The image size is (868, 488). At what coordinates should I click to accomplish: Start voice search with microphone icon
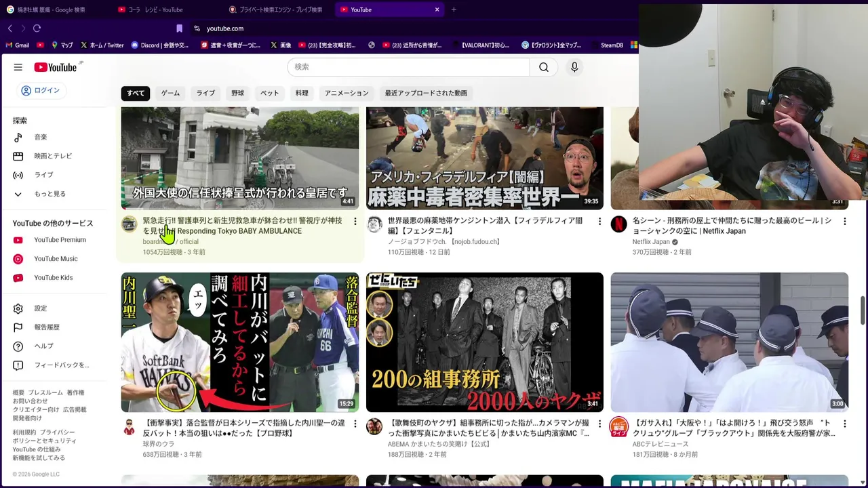[x=574, y=67]
